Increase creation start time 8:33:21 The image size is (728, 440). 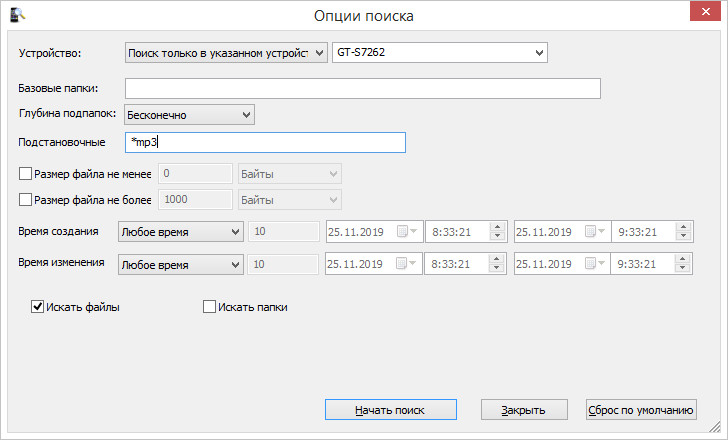[x=497, y=227]
